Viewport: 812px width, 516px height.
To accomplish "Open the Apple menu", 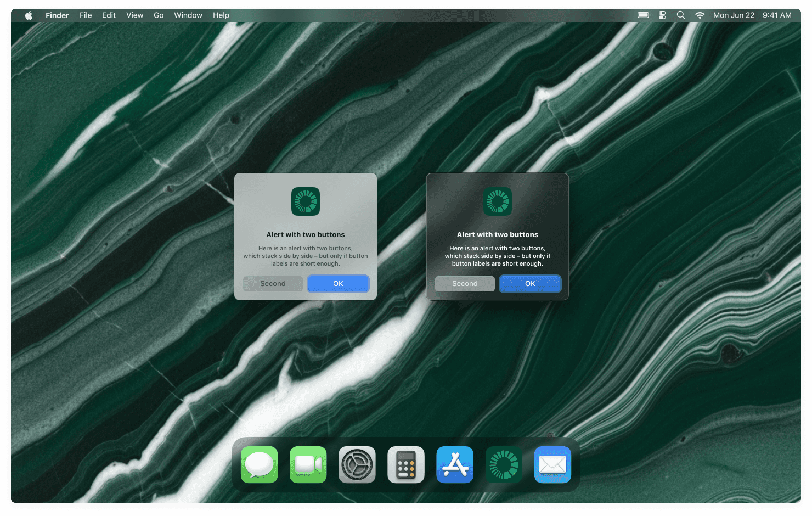I will pos(29,15).
